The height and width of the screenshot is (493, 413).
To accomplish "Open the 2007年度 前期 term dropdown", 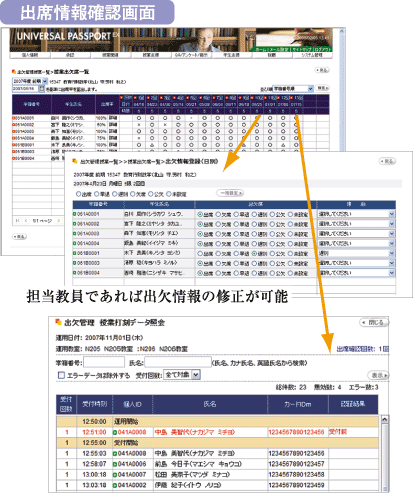I will pyautogui.click(x=30, y=81).
